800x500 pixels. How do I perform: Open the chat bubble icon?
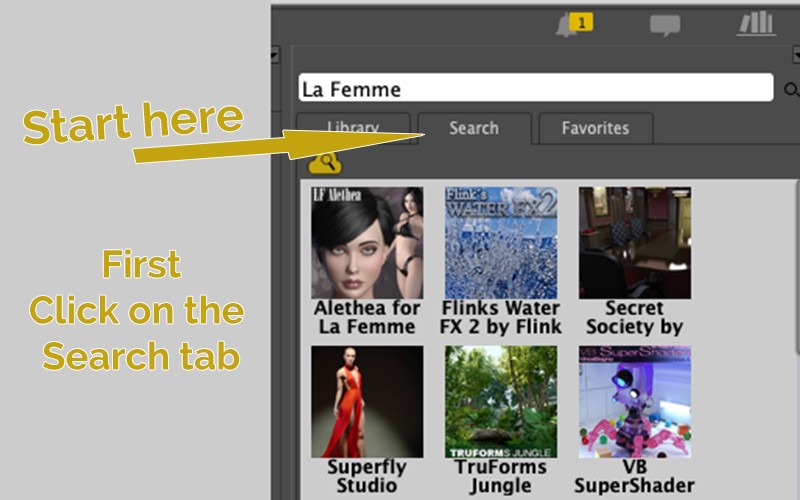tap(665, 25)
